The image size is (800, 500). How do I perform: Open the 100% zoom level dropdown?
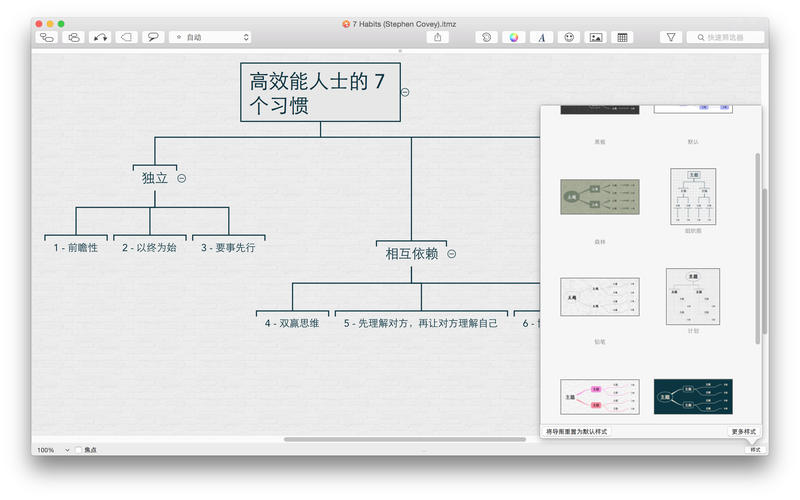[53, 450]
